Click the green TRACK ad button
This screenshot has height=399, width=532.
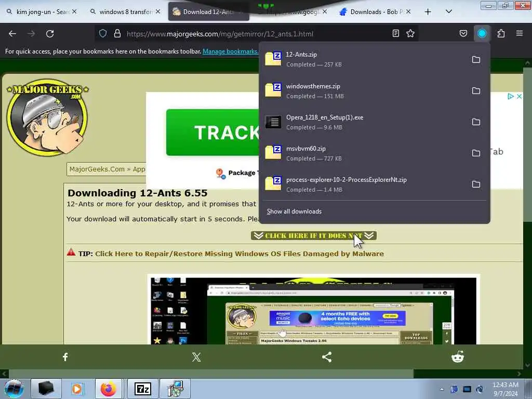[x=213, y=132]
